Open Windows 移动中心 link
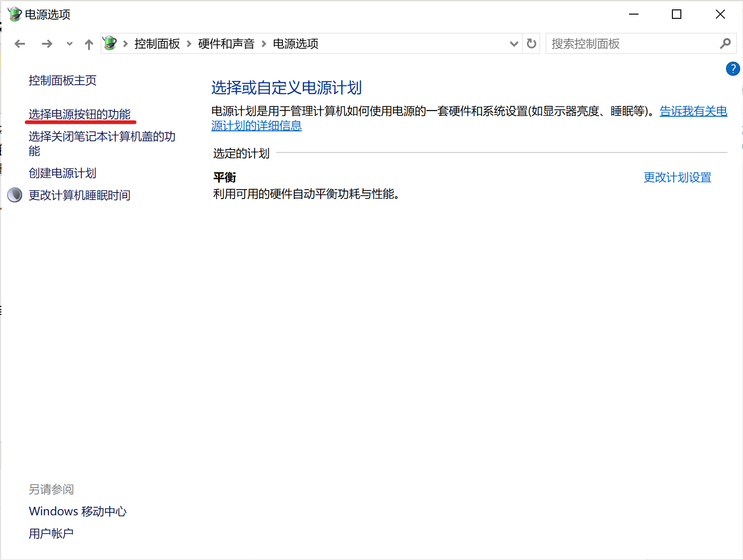The height and width of the screenshot is (560, 743). click(x=78, y=512)
